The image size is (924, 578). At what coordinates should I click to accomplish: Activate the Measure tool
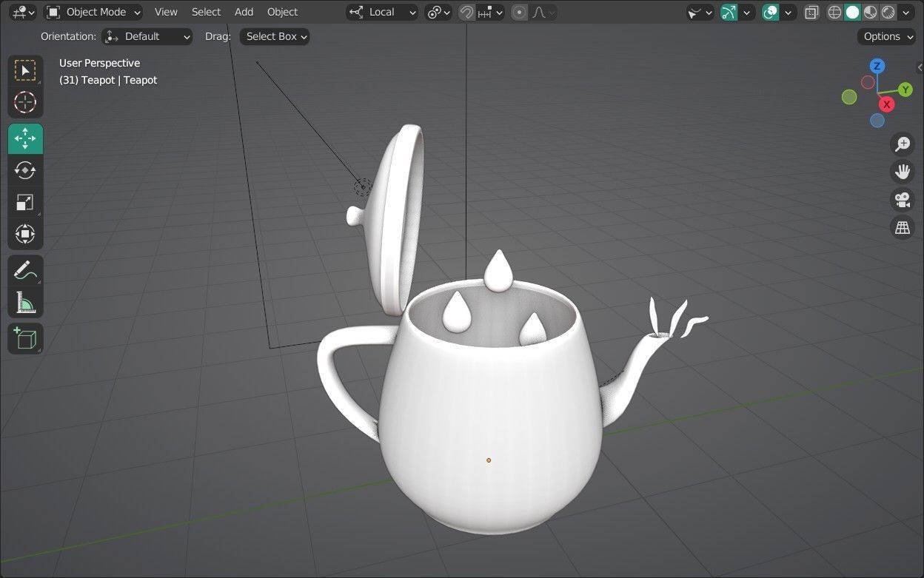(x=24, y=302)
